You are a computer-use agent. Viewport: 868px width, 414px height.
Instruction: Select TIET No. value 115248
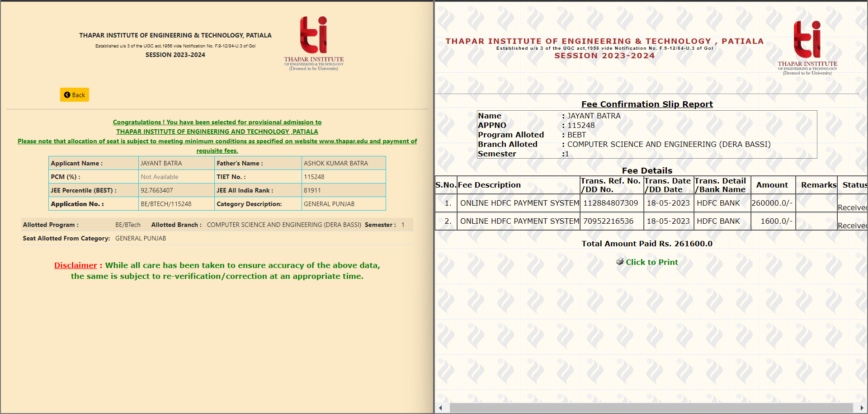tap(314, 177)
